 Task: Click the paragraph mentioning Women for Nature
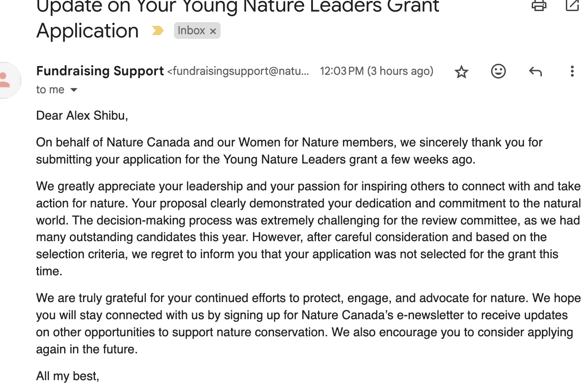(x=289, y=151)
